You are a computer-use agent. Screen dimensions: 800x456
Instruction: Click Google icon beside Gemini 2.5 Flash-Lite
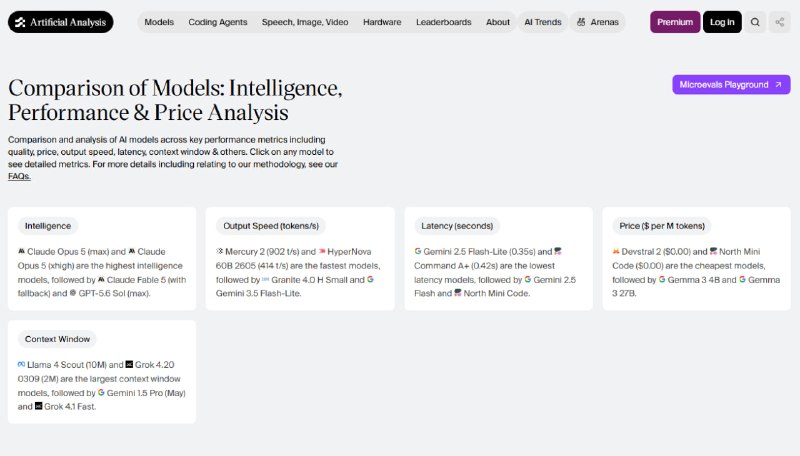[418, 251]
